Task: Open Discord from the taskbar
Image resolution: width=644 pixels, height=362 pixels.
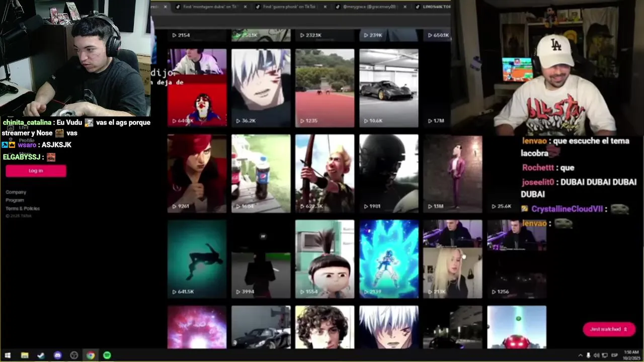Action: tap(57, 355)
